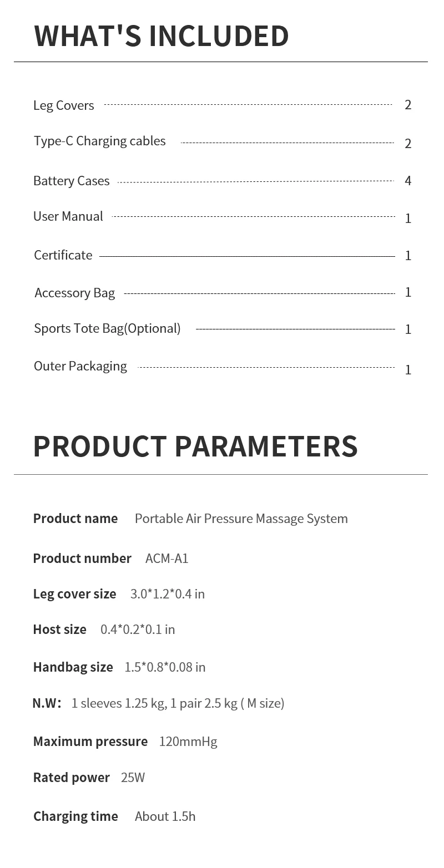Click the Battery Cases quantity 4
This screenshot has width=444, height=868.
coord(408,181)
